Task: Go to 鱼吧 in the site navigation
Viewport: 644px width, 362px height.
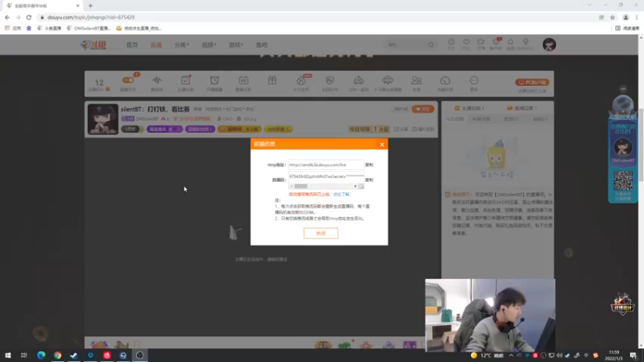Action: point(262,45)
